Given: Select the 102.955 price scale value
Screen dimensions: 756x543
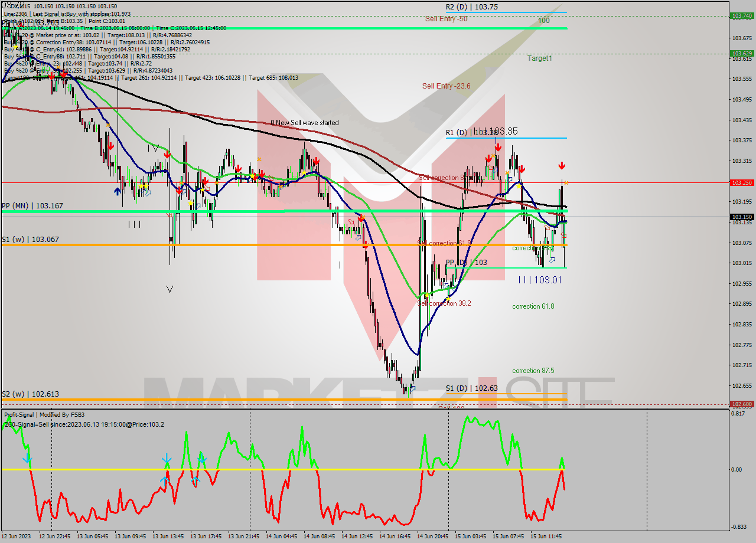Looking at the screenshot, I should [742, 283].
